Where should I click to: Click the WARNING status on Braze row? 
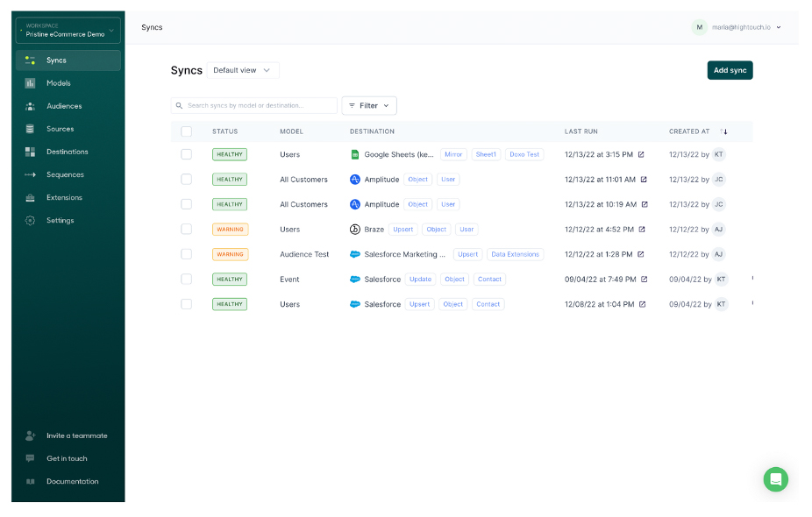230,229
